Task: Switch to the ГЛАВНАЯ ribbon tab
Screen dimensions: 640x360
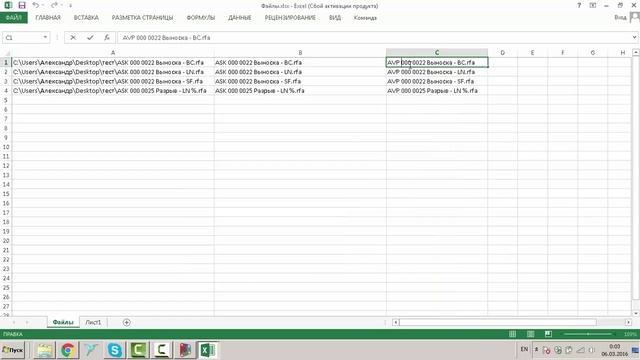Action: pyautogui.click(x=48, y=18)
